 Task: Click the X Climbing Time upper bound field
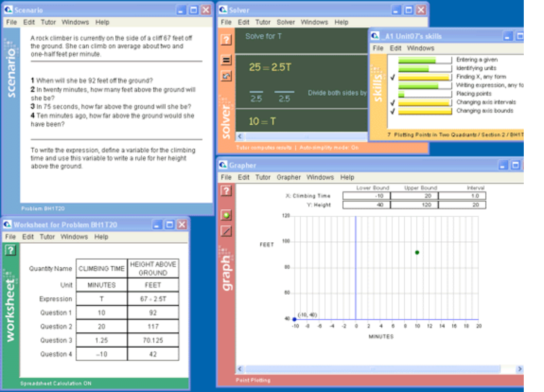point(414,196)
